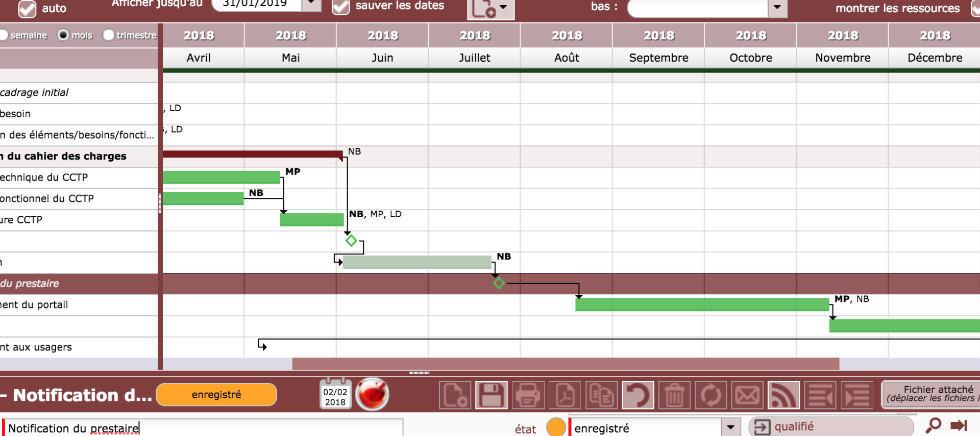Change the state to qualifié
The height and width of the screenshot is (436, 980).
tap(831, 426)
